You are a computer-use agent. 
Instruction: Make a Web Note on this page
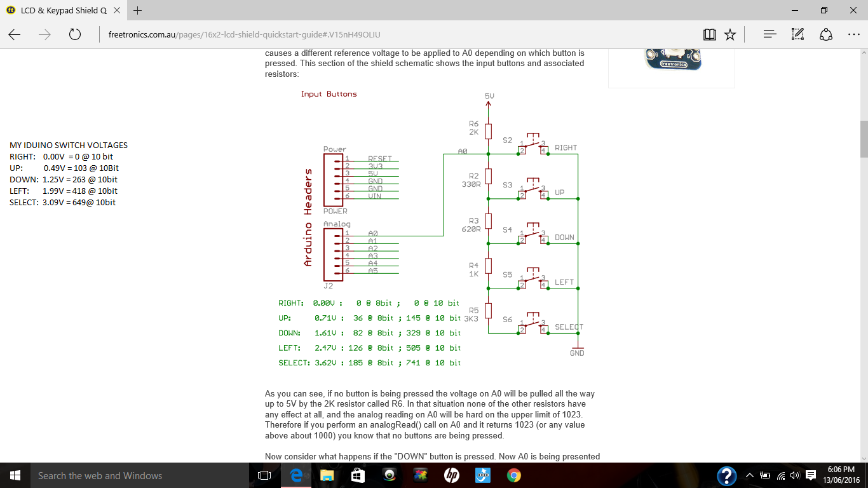tap(798, 34)
